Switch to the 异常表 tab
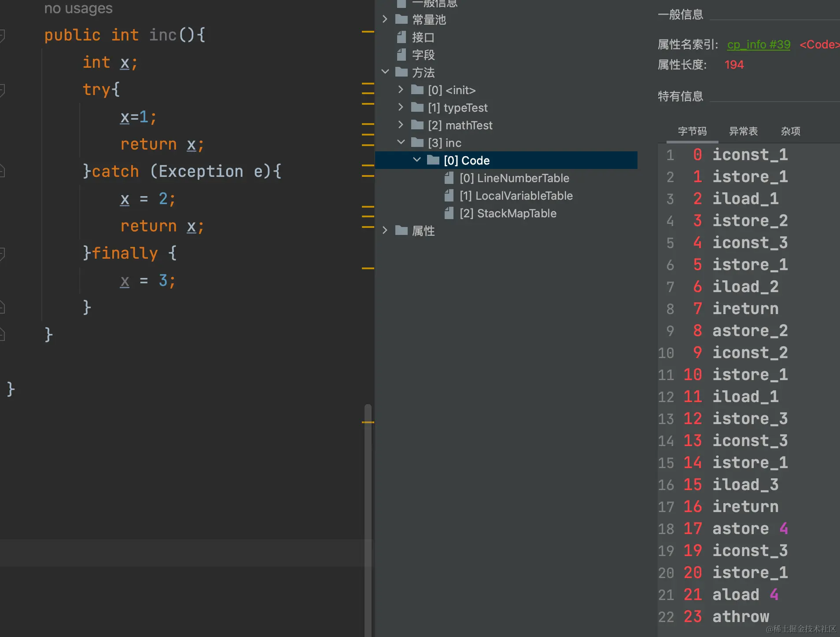The width and height of the screenshot is (840, 637). pos(743,131)
